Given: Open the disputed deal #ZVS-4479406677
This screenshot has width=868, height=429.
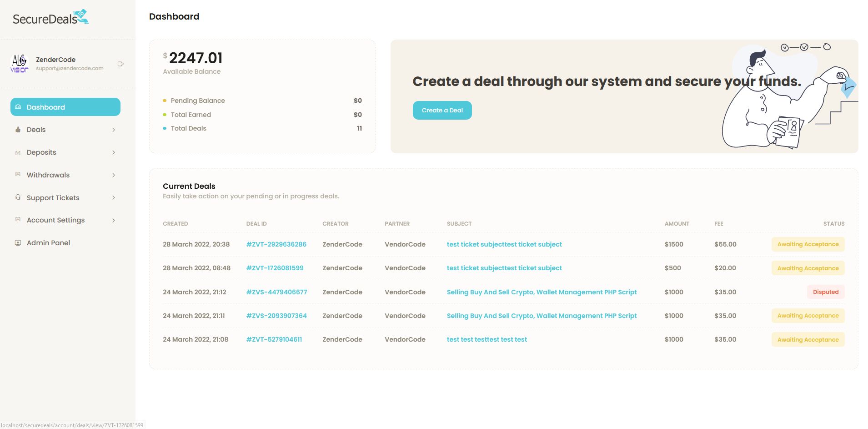Looking at the screenshot, I should point(276,292).
